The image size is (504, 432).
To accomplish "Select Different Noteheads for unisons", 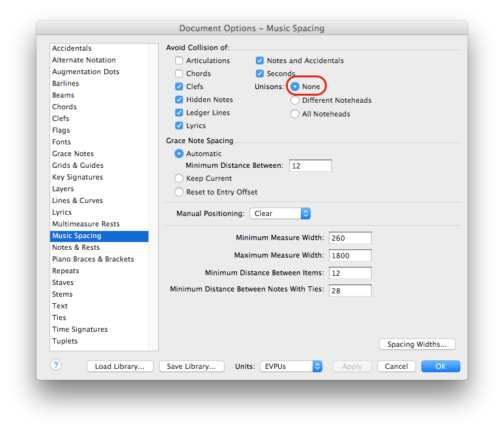I will click(x=295, y=101).
